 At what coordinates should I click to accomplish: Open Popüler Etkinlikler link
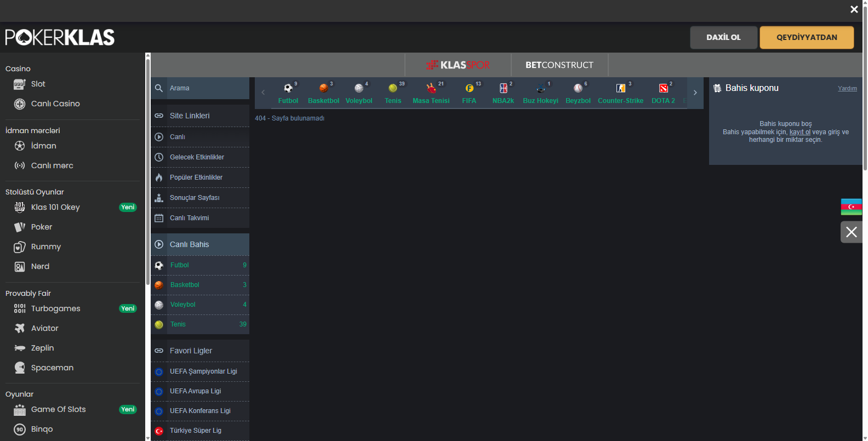click(200, 177)
